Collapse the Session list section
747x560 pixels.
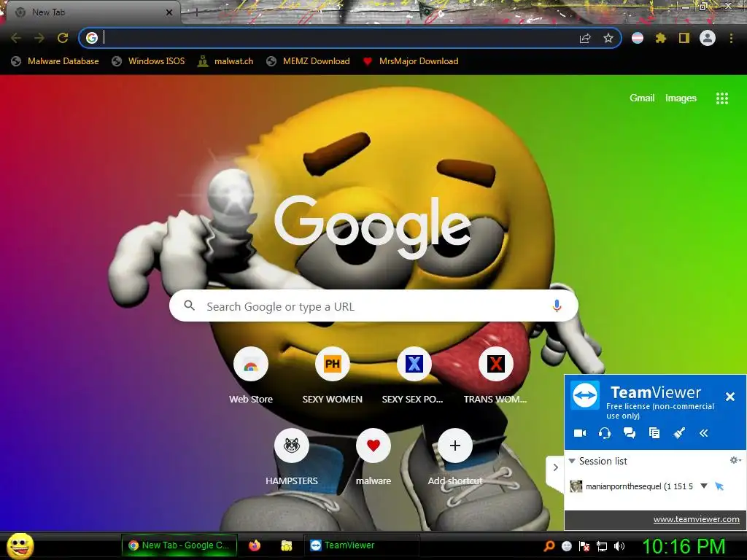572,461
